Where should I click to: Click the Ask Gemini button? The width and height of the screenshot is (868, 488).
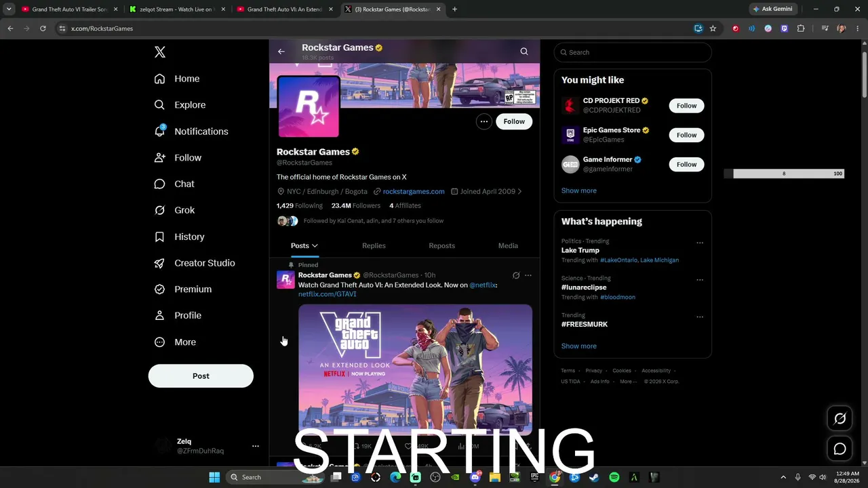click(x=772, y=9)
